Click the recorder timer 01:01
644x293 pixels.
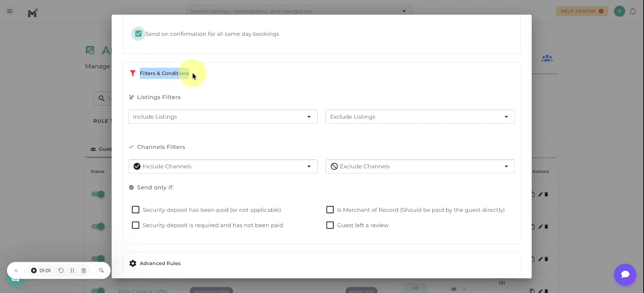click(x=45, y=270)
